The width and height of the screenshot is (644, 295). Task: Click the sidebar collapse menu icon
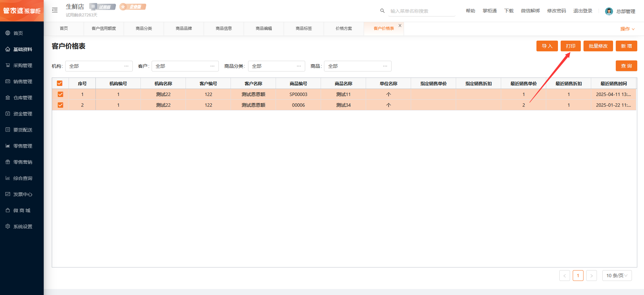[55, 10]
